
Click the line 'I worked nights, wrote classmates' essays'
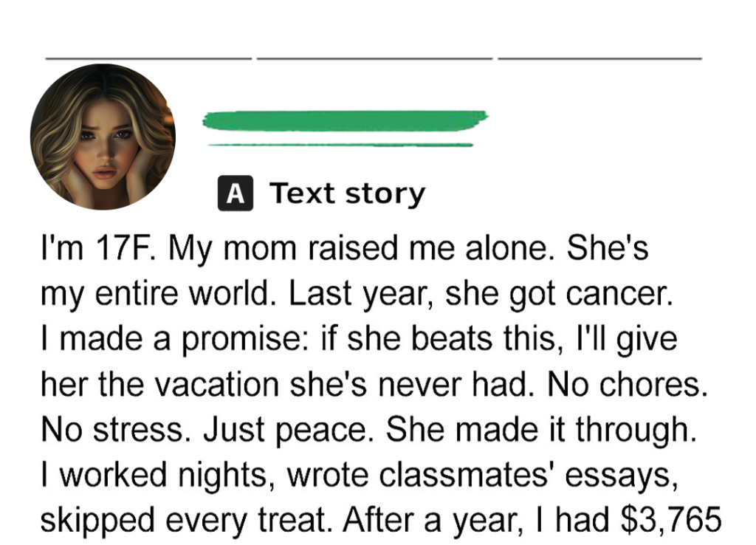pos(360,476)
